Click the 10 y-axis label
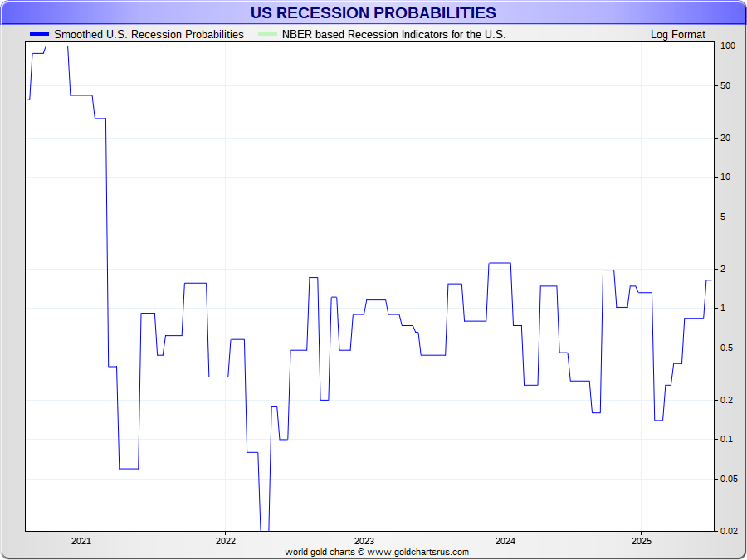The image size is (747, 560). point(725,178)
